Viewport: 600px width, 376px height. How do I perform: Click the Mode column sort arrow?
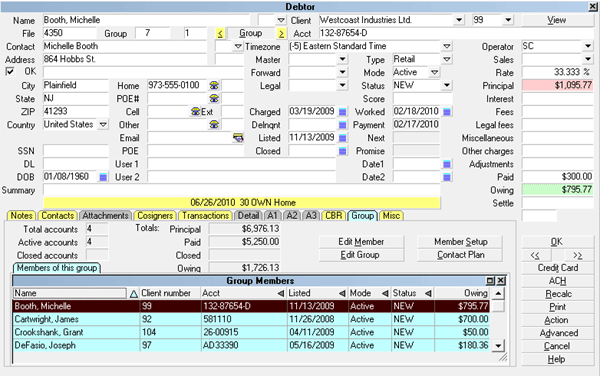[385, 293]
